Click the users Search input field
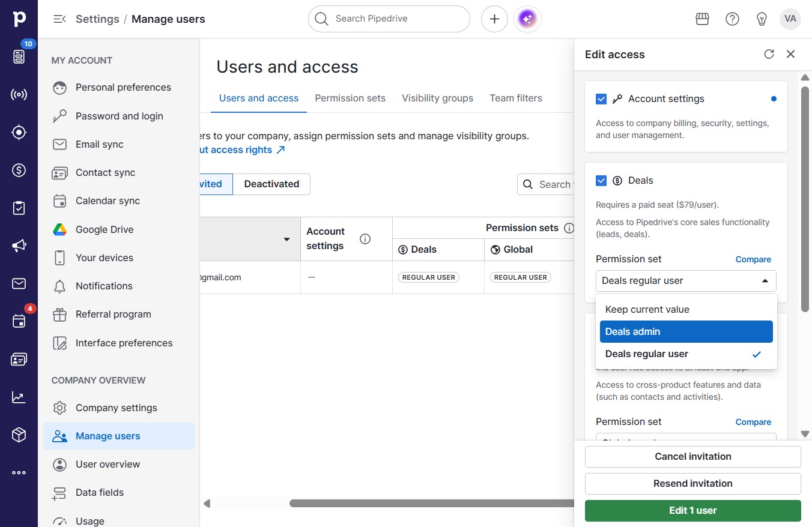 (545, 184)
